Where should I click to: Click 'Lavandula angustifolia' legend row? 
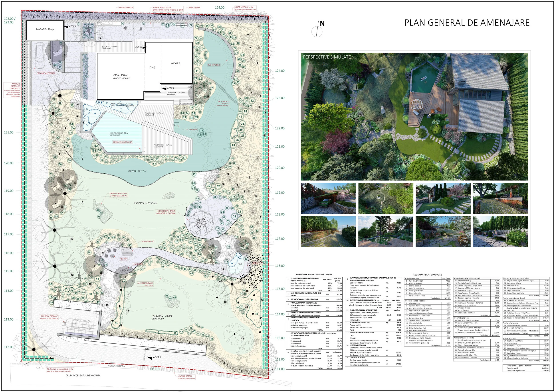click(526, 293)
